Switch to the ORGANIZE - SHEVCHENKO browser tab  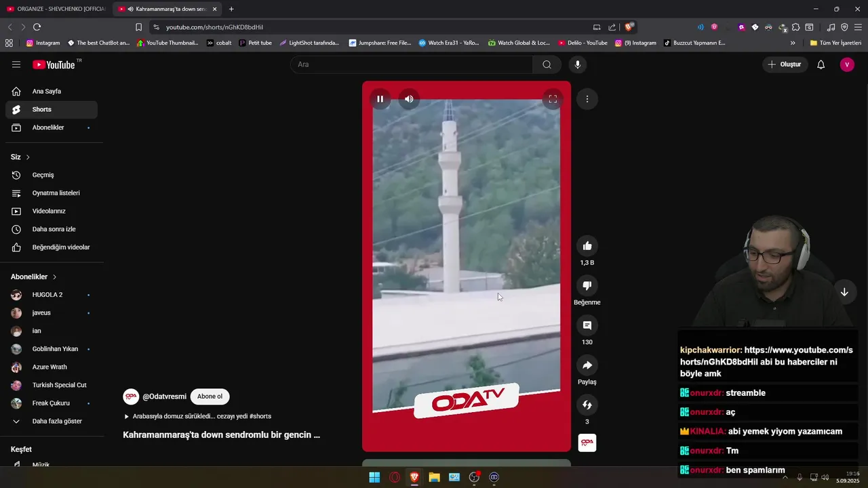(x=56, y=9)
